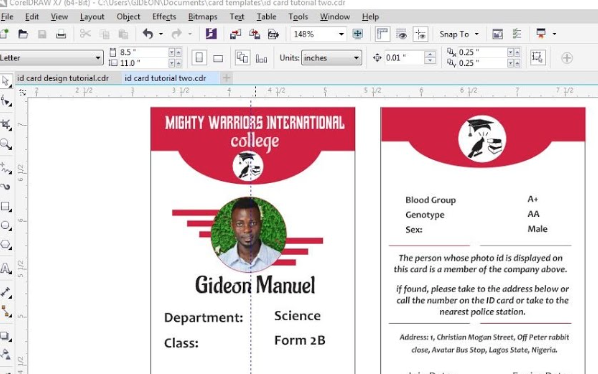Select the Freehand tool

[x=6, y=168]
